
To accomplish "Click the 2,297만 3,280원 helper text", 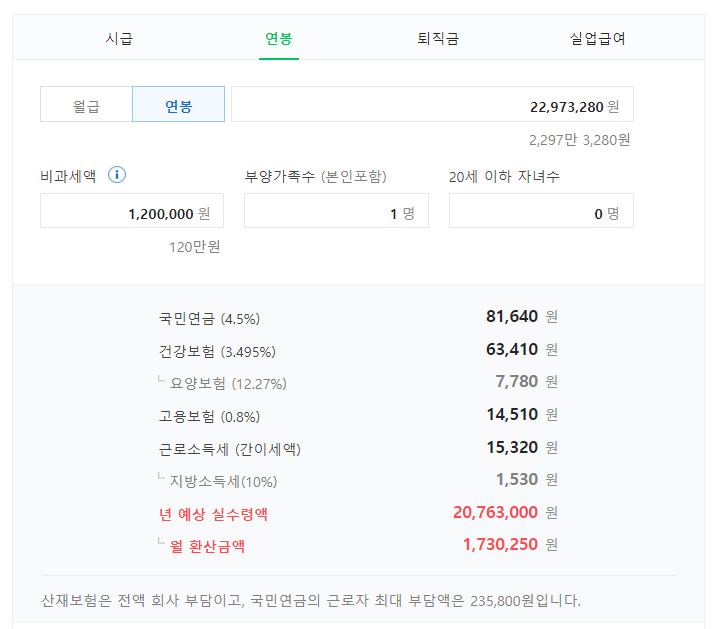I will pos(579,140).
